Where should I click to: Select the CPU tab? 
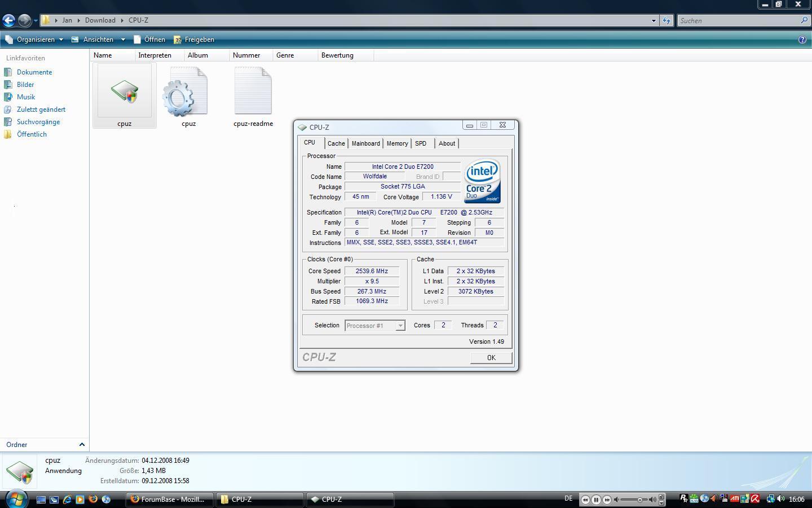click(310, 143)
